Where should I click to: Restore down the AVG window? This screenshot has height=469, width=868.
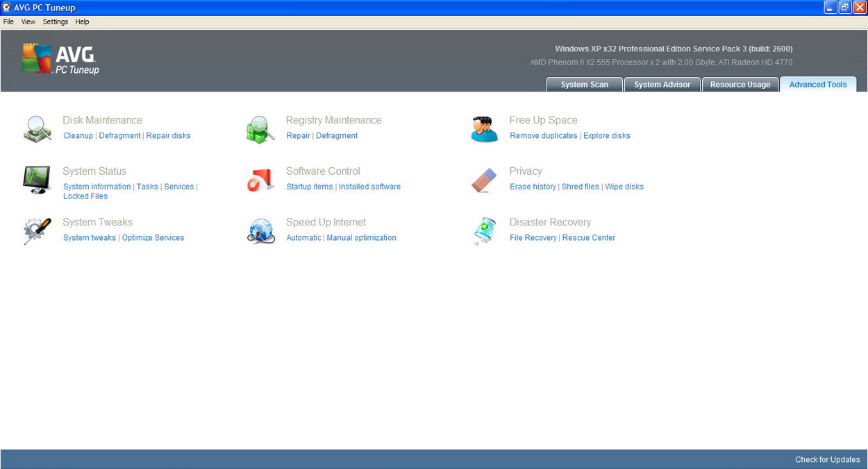click(x=845, y=8)
